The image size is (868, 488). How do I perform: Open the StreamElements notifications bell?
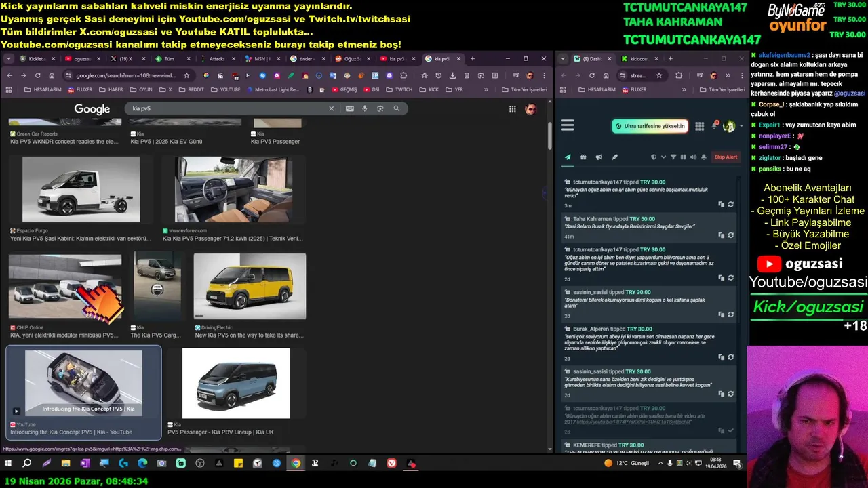point(714,126)
